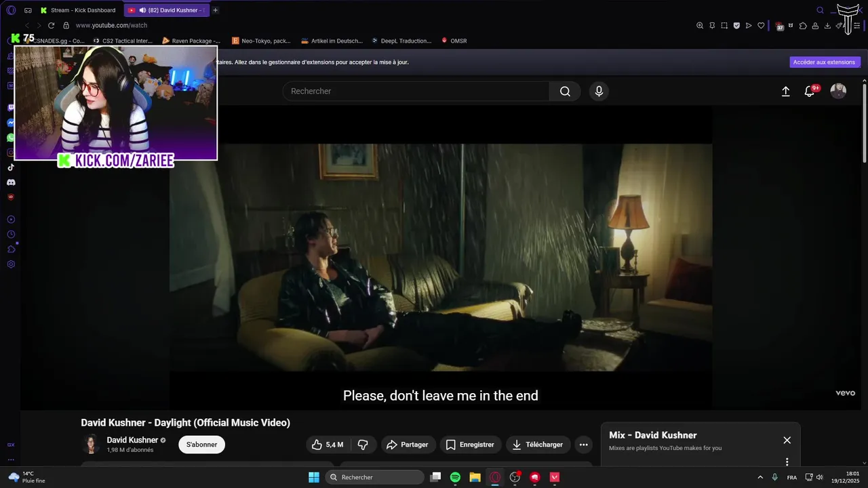Click the Enregistrer save button
The width and height of the screenshot is (868, 488).
click(x=471, y=445)
